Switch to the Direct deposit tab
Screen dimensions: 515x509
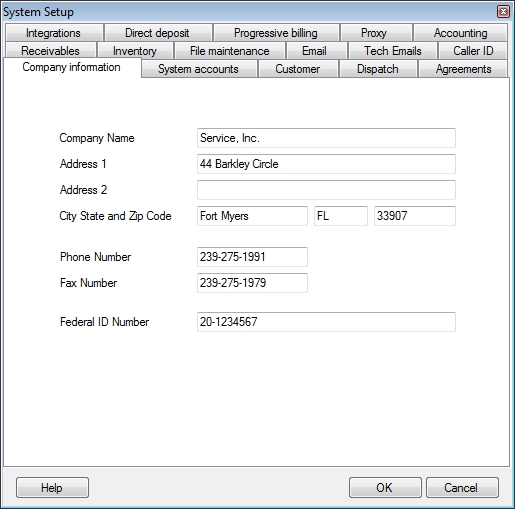click(158, 33)
